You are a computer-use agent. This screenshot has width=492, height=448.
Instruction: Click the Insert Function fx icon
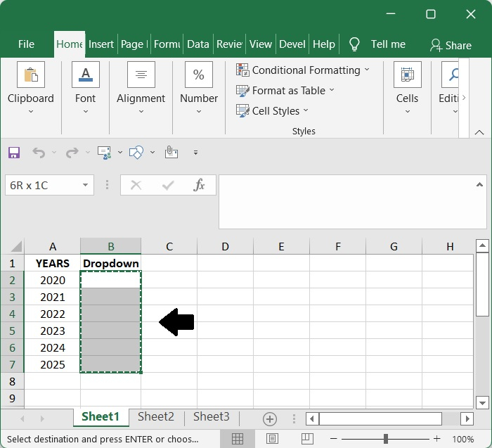pos(199,185)
